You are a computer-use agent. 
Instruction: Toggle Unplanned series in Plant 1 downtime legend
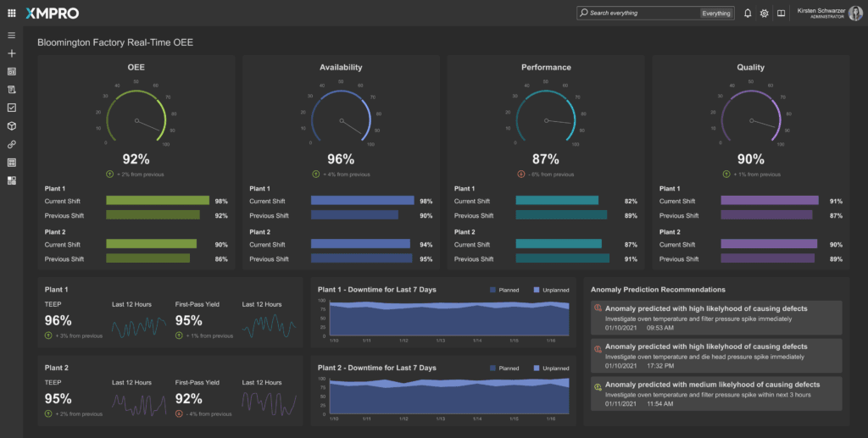click(551, 290)
